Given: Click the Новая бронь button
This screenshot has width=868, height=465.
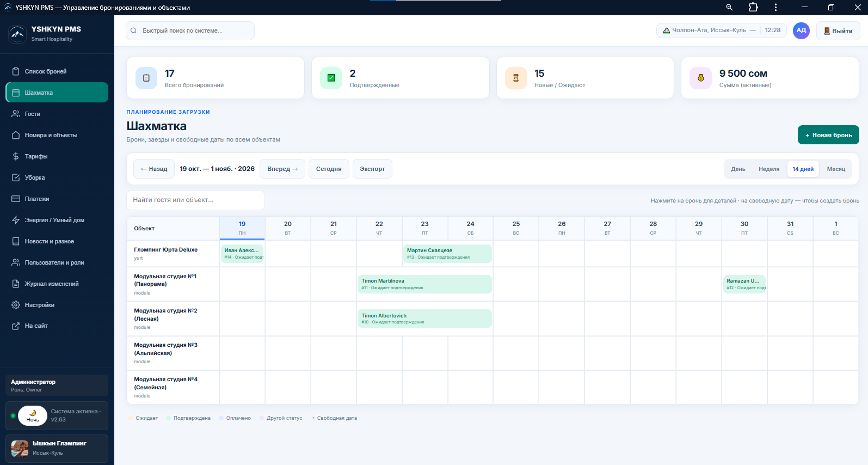Looking at the screenshot, I should 828,135.
